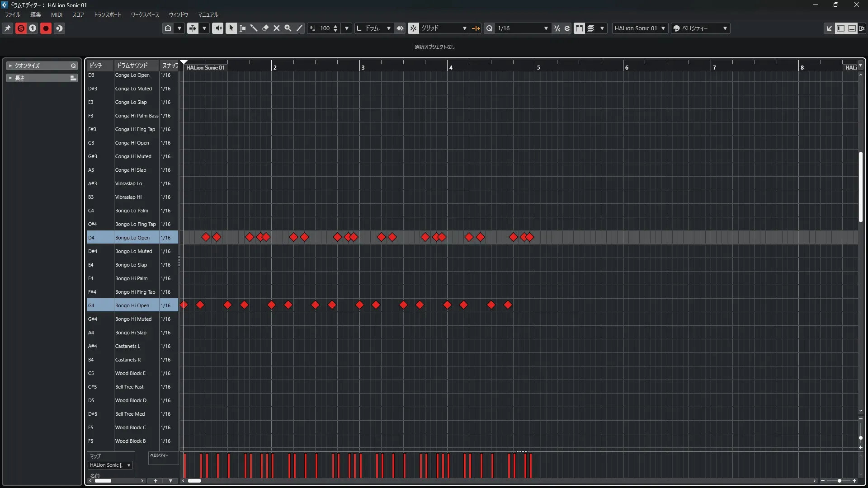Select the Mute tool
The height and width of the screenshot is (488, 868).
[277, 28]
